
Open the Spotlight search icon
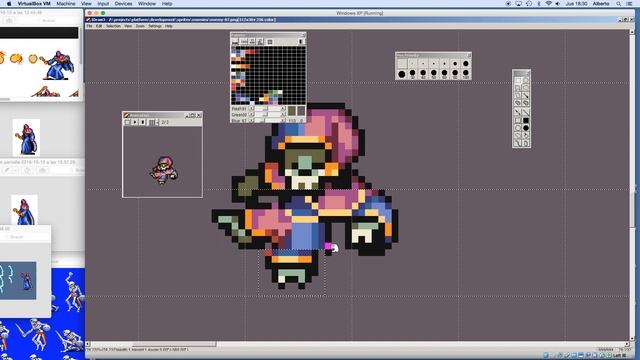coord(619,3)
